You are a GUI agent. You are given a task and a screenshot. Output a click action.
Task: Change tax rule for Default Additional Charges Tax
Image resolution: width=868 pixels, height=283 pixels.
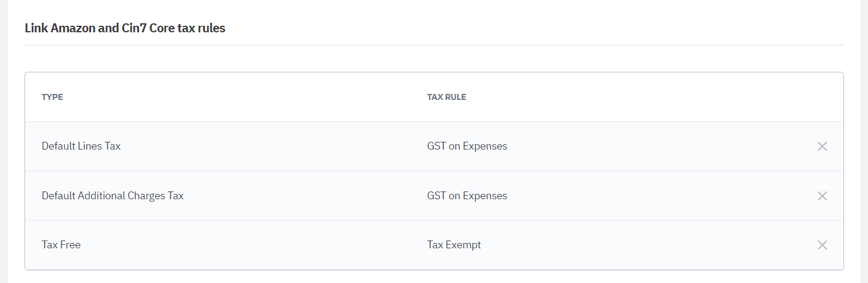(x=467, y=196)
